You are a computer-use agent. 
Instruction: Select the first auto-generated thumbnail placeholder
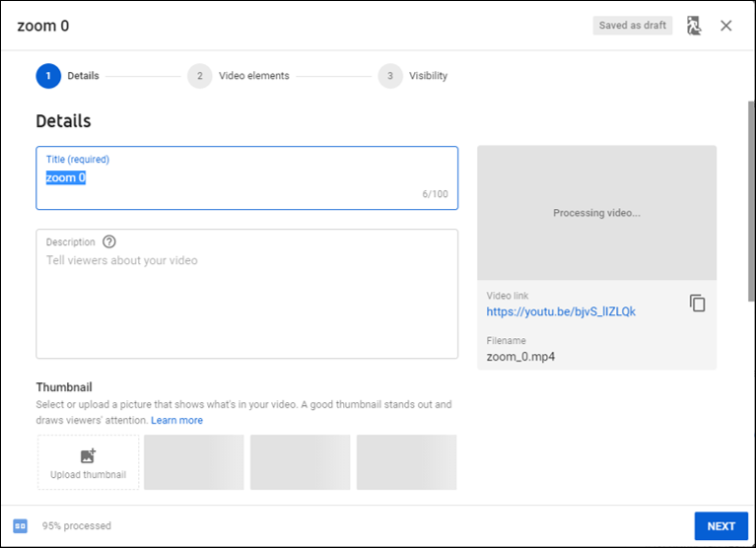point(194,462)
